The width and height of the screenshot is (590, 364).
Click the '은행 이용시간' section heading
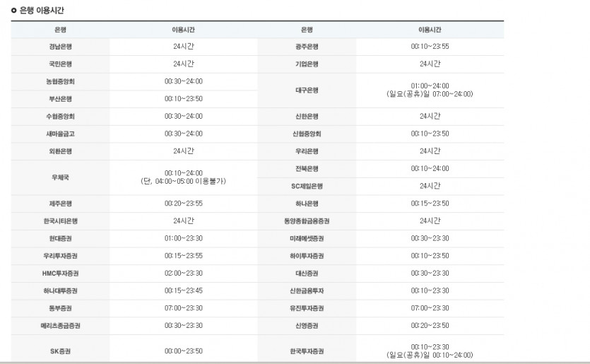(42, 11)
